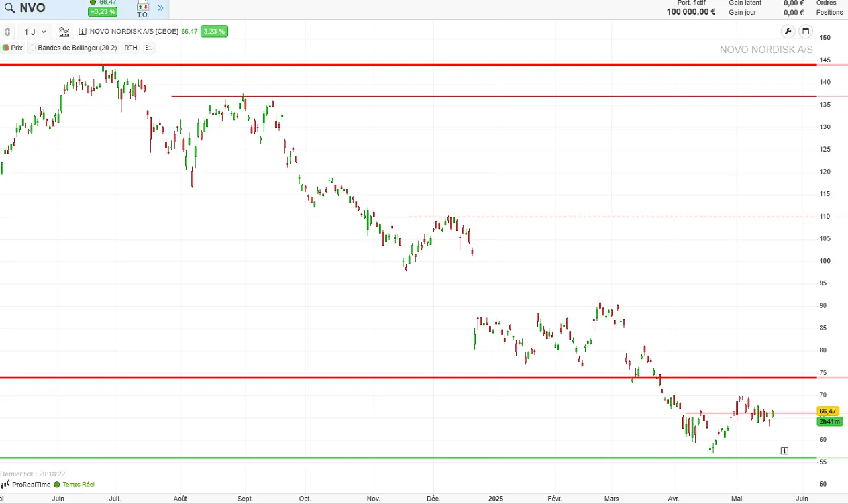
Task: Open the indicator list icon next to RTH
Action: [149, 48]
